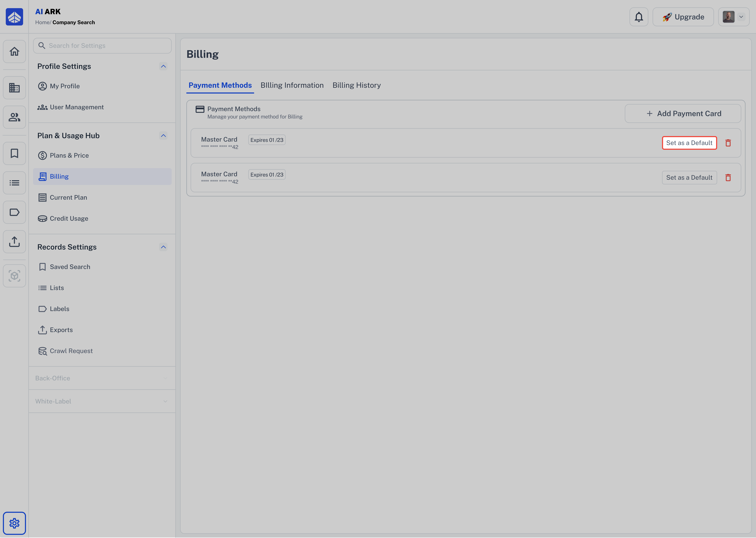Open Labels in Records Settings
The width and height of the screenshot is (756, 538).
click(x=102, y=309)
